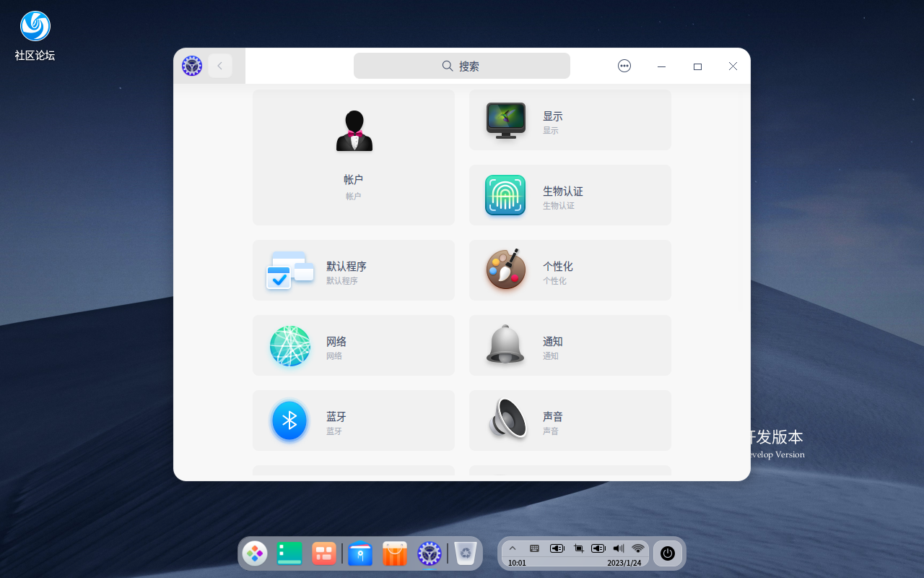The width and height of the screenshot is (924, 578).
Task: Collapse the system tray with the chevron
Action: (x=513, y=548)
